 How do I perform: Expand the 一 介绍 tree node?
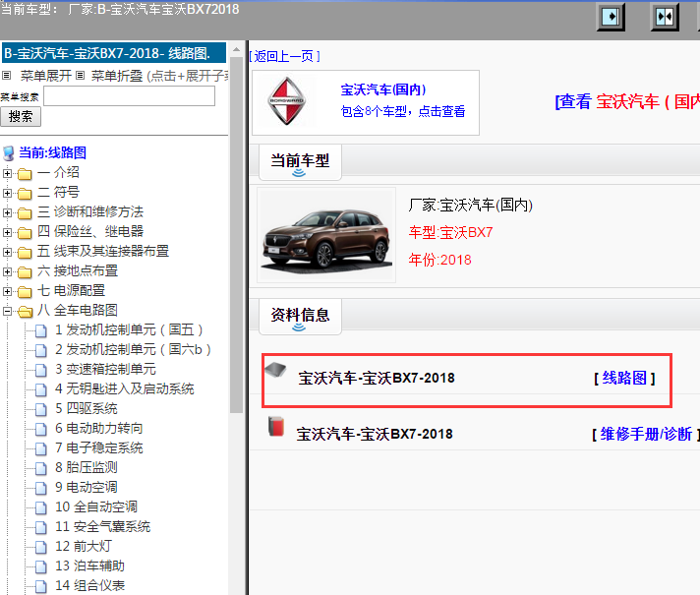point(7,173)
